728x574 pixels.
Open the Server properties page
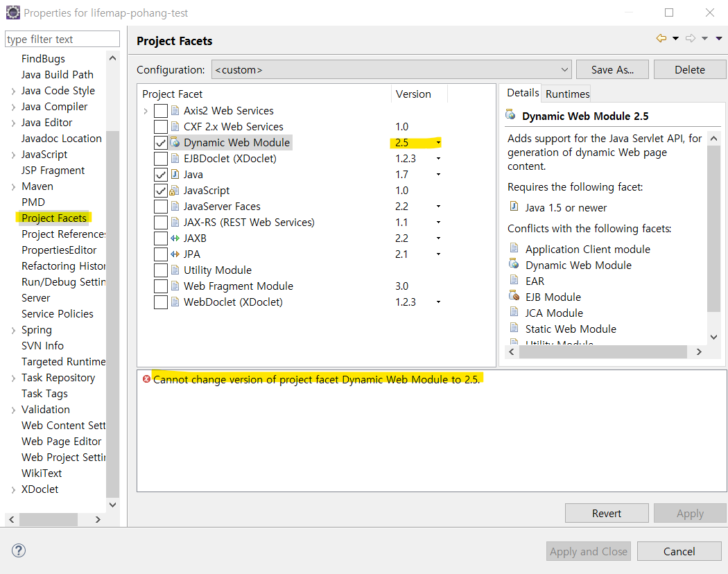(x=35, y=297)
